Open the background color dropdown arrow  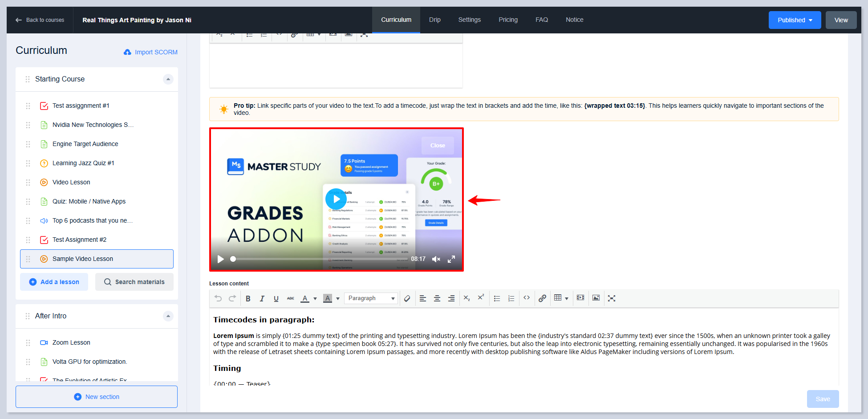pyautogui.click(x=338, y=298)
